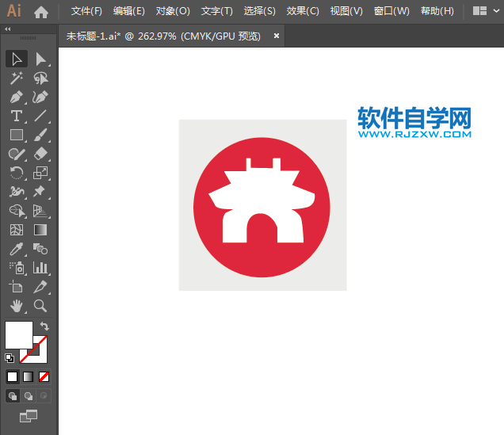This screenshot has width=504, height=435.
Task: Open the 文件(F) menu
Action: 86,11
